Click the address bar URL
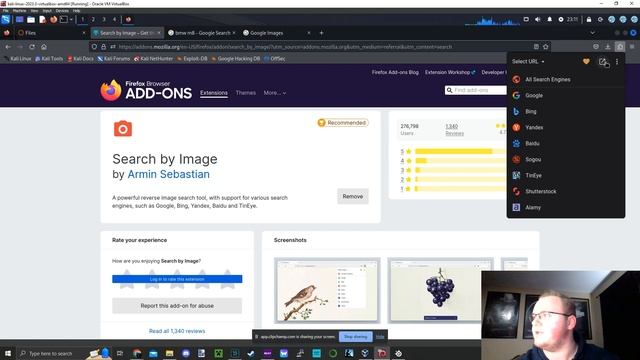This screenshot has height=360, width=640. 286,47
